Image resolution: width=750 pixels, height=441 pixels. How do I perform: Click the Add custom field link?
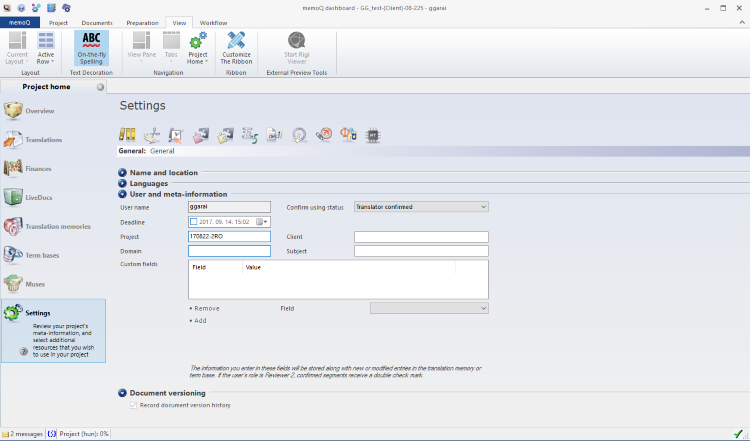point(198,320)
